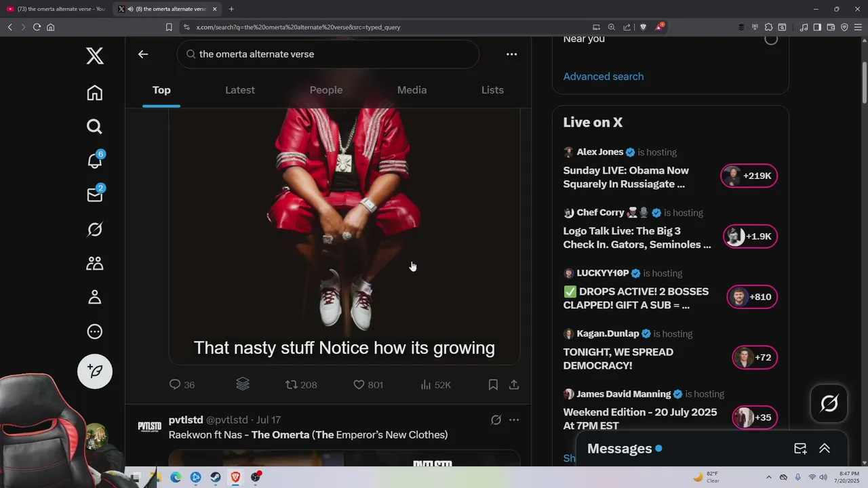Open browser extensions puzzle icon
The width and height of the screenshot is (868, 488).
[768, 27]
